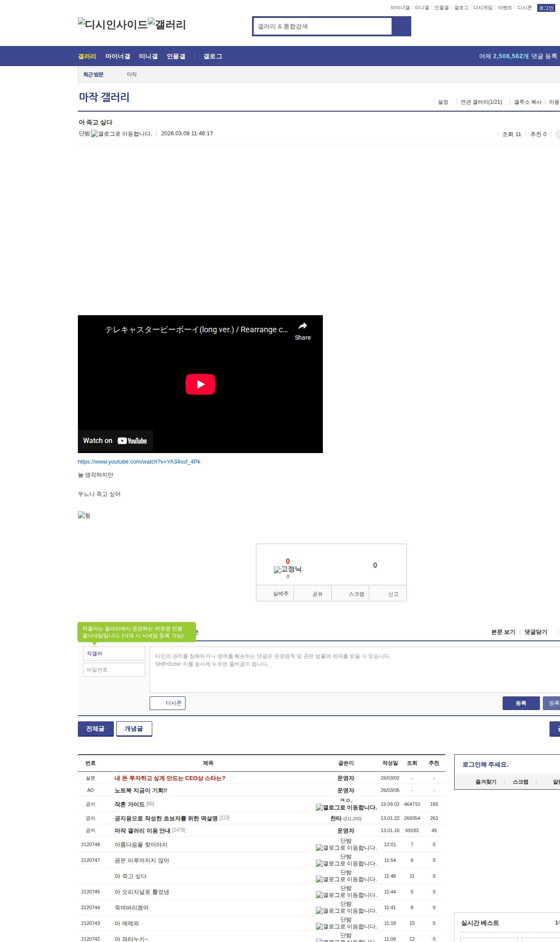
Task: Click the 디시인사이드 logo image
Action: [112, 24]
